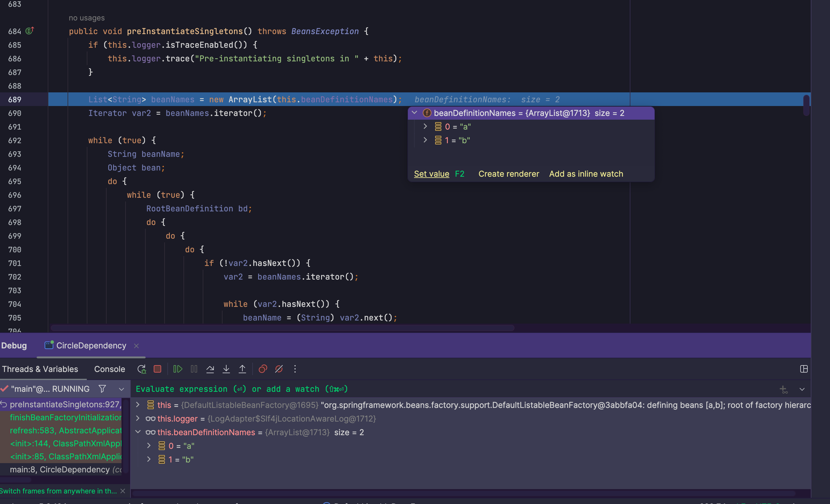Click the Set value link
Viewport: 830px width, 504px height.
click(x=431, y=174)
